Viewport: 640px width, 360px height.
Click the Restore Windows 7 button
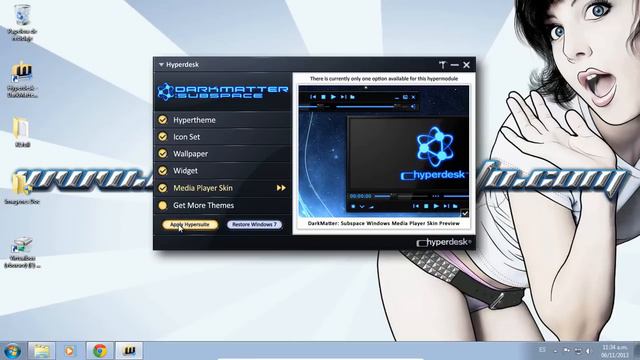coord(254,224)
